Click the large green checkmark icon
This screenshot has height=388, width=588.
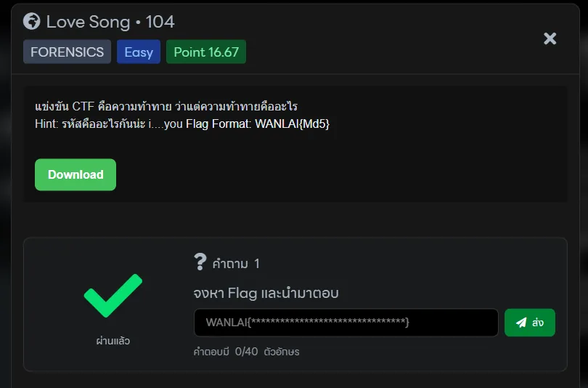click(x=113, y=296)
